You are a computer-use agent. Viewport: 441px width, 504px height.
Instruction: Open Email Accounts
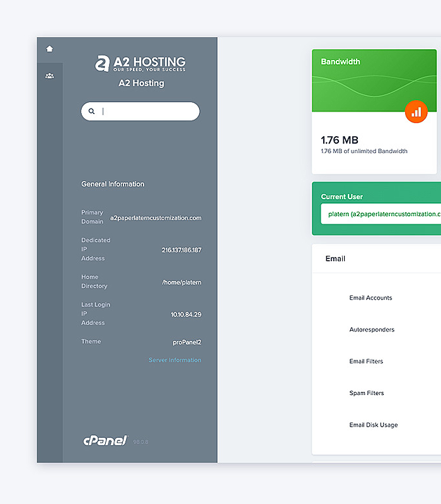click(x=370, y=297)
